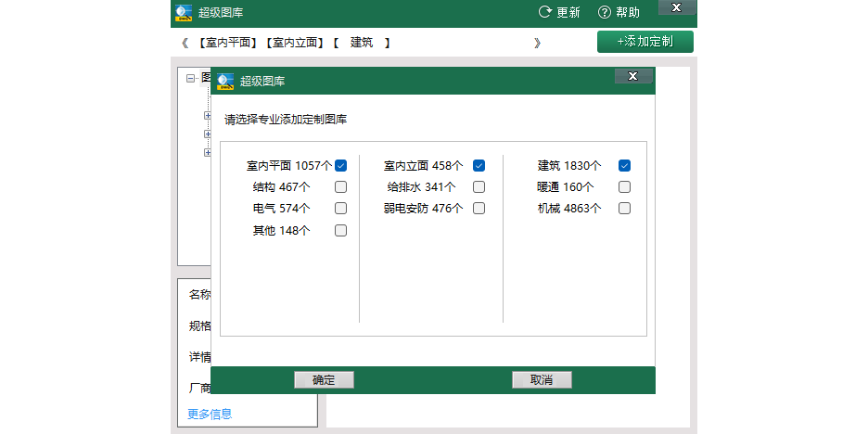
Task: Show next tabs with the 》 arrow
Action: pos(537,44)
